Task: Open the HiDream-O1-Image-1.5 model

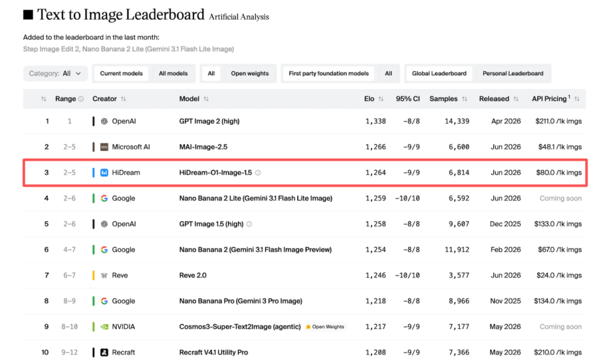Action: point(216,172)
